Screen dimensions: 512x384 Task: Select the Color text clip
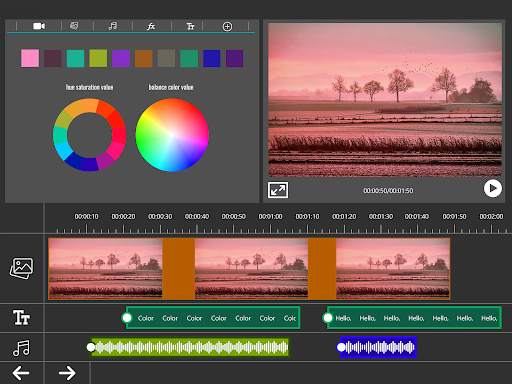coord(213,318)
